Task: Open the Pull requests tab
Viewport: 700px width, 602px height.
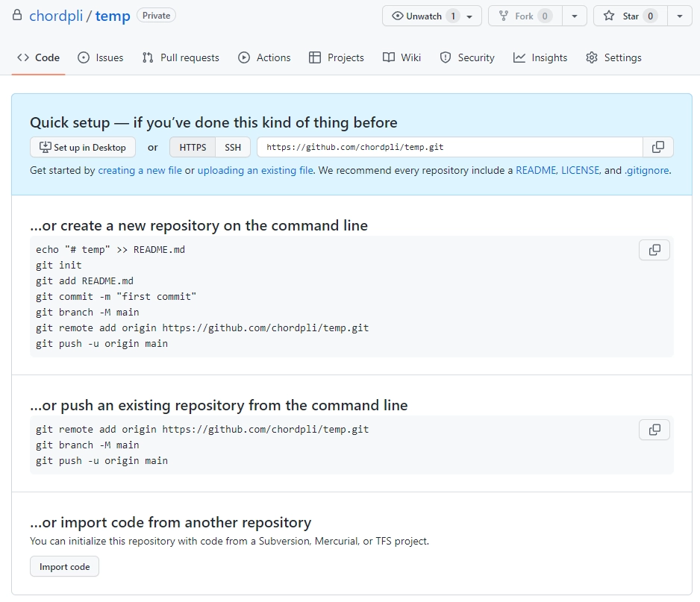Action: (181, 57)
